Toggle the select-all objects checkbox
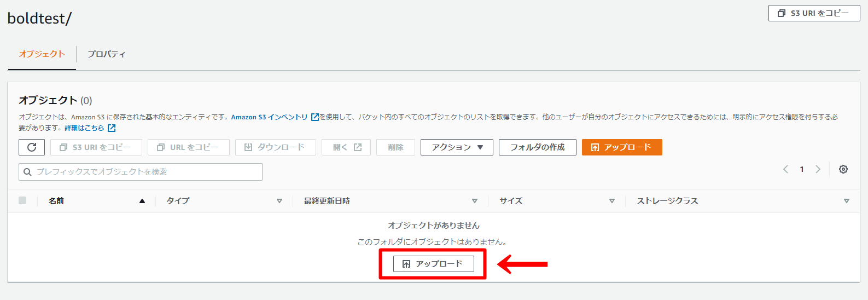This screenshot has height=300, width=868. point(22,200)
